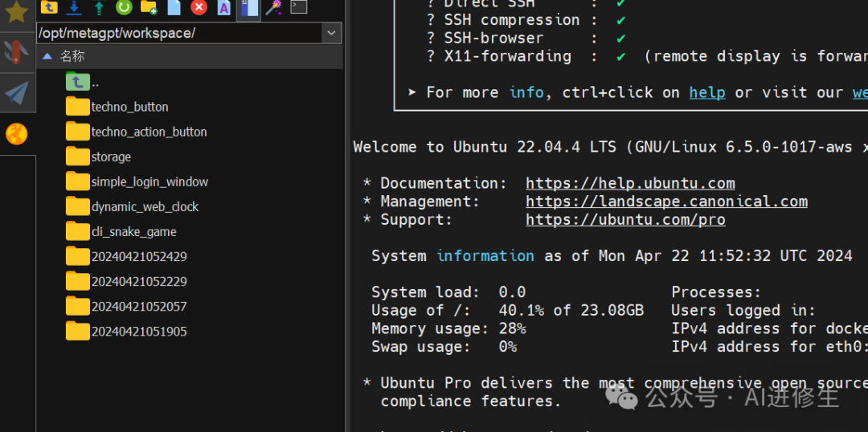The width and height of the screenshot is (868, 432).
Task: Open the landscape.canonical.com link
Action: click(666, 202)
